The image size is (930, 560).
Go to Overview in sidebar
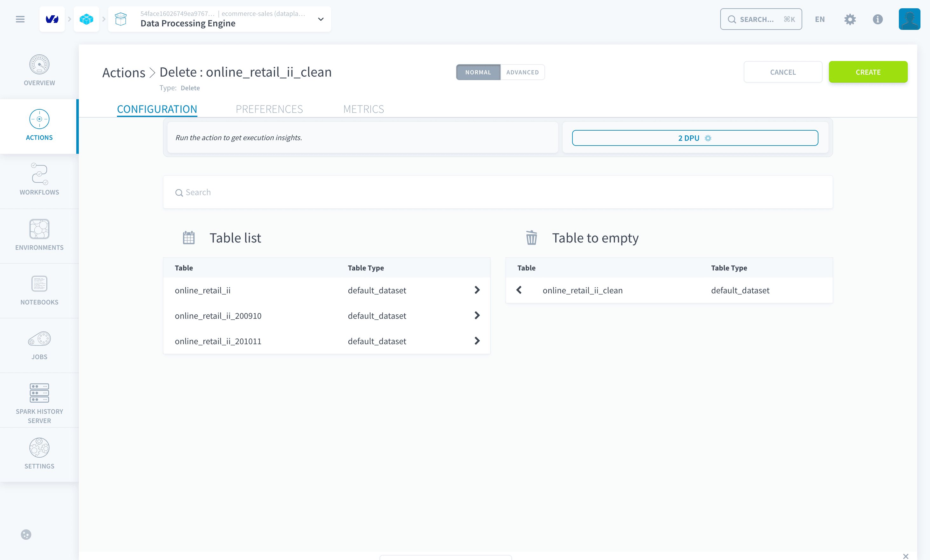coord(39,71)
